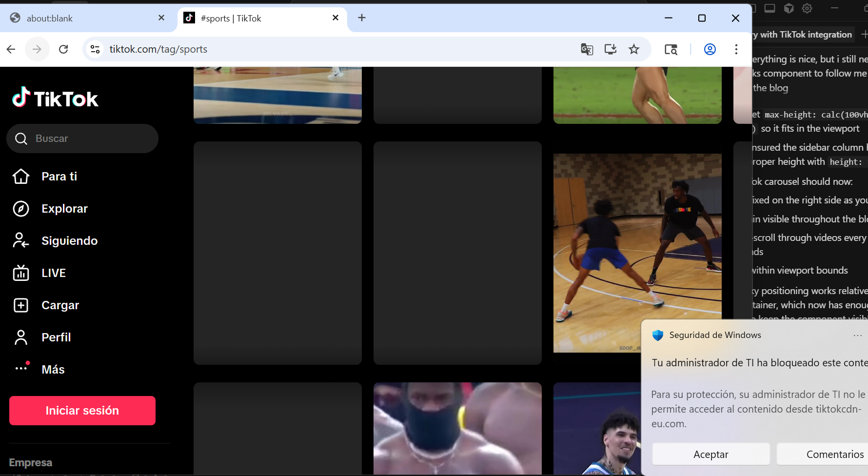Viewport: 868px width, 476px height.
Task: Reload the TikTok page
Action: point(63,49)
